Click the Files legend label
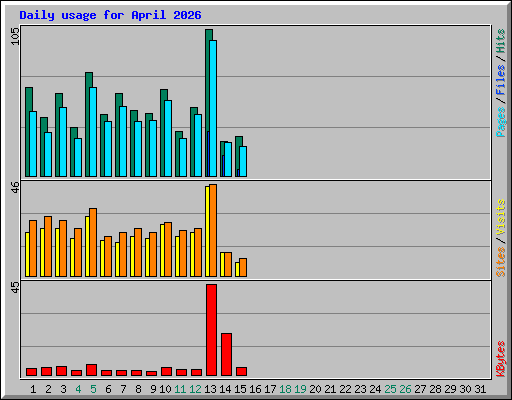 point(501,80)
